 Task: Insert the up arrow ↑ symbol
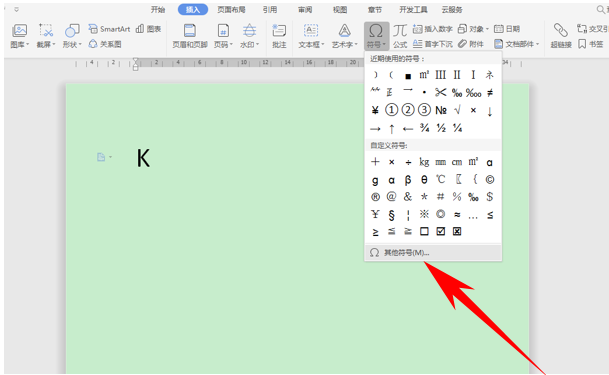392,128
